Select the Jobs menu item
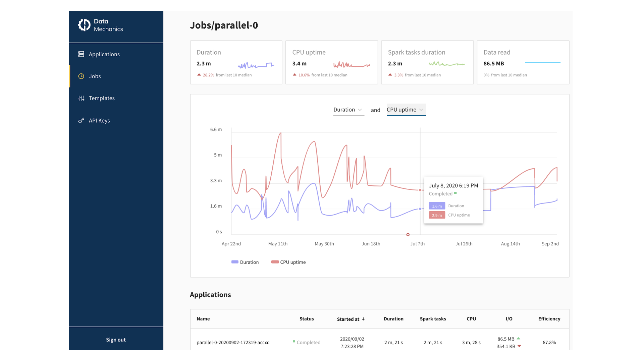Image resolution: width=644 pixels, height=362 pixels. click(x=95, y=76)
